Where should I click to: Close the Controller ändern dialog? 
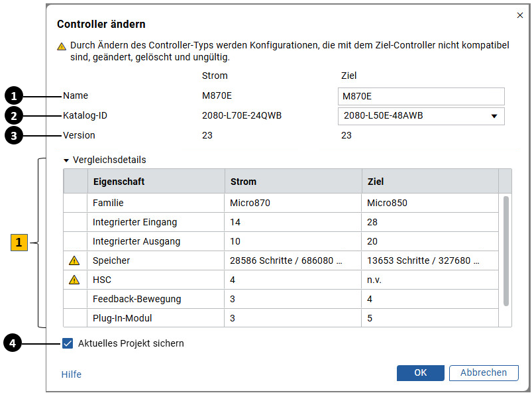520,15
